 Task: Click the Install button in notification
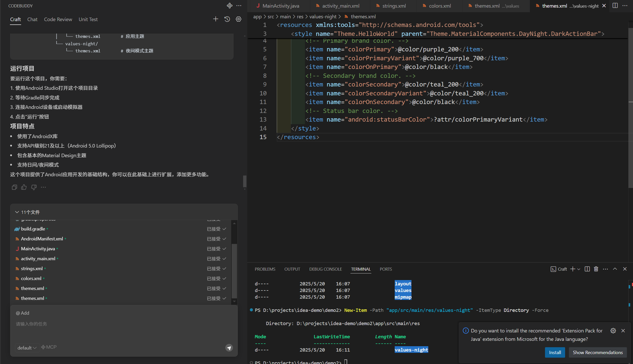(555, 352)
